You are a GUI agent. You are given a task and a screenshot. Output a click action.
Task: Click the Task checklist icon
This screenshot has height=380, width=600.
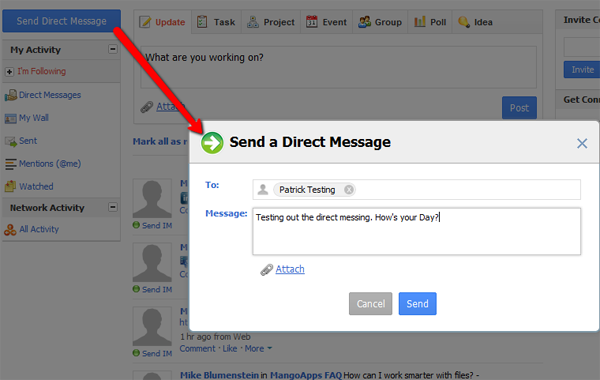(202, 22)
